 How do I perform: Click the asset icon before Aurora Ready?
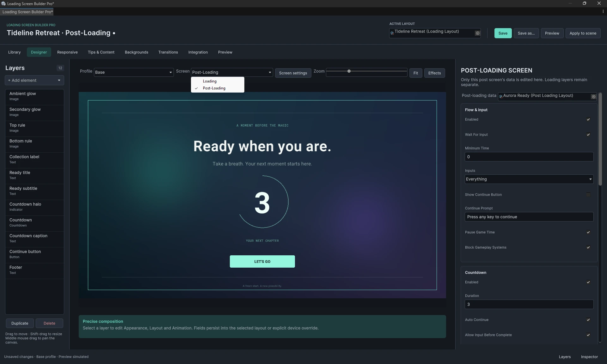click(501, 97)
